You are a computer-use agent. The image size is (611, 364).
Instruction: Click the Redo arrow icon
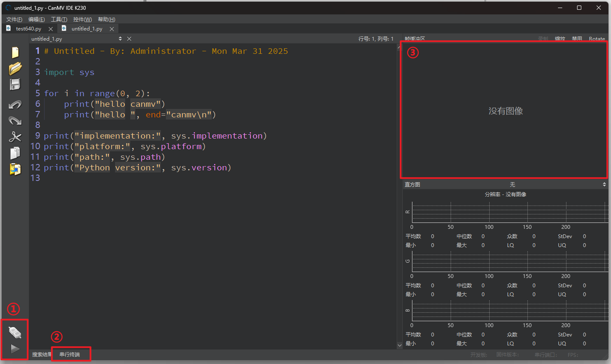click(x=15, y=121)
